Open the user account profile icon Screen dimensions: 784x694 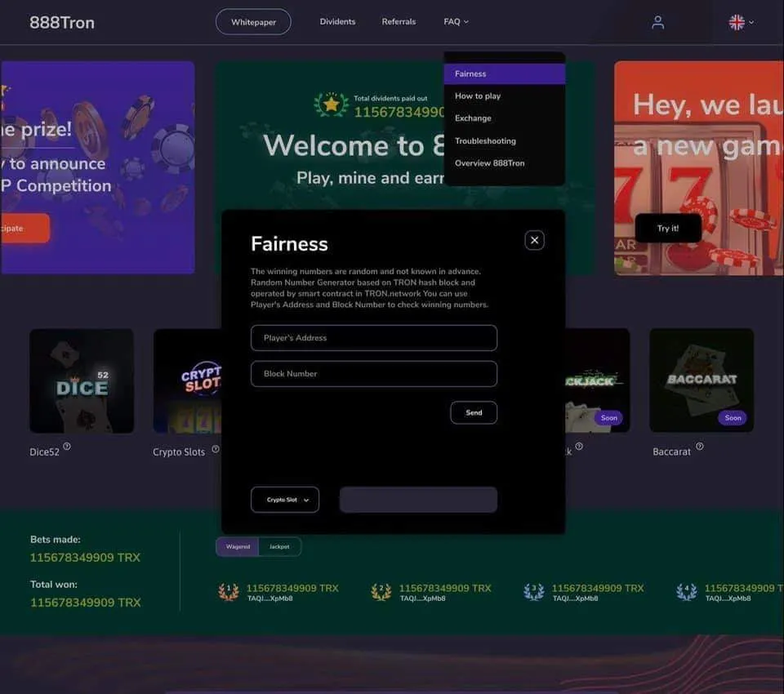(x=657, y=22)
